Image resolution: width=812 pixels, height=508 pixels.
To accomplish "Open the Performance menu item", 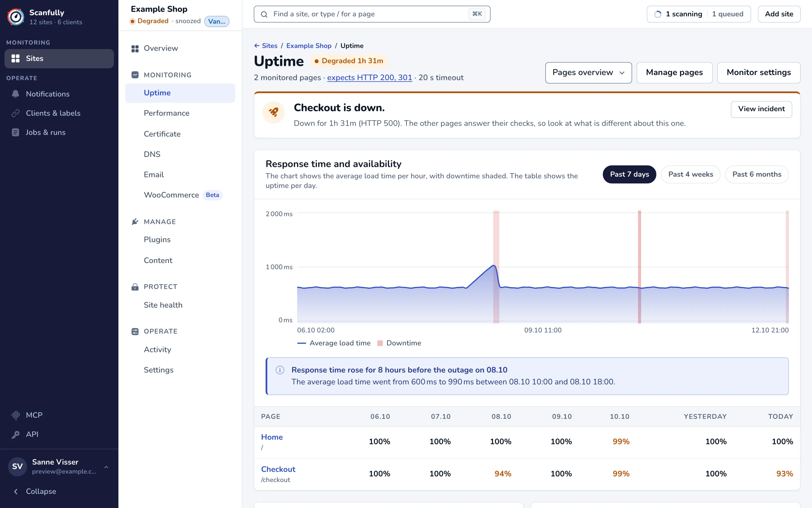I will tap(180, 113).
